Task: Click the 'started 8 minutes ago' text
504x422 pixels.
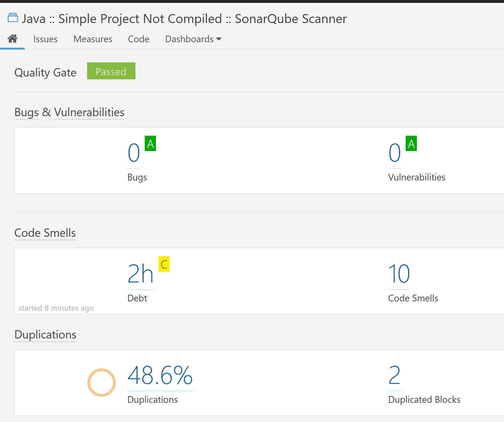Action: [56, 308]
